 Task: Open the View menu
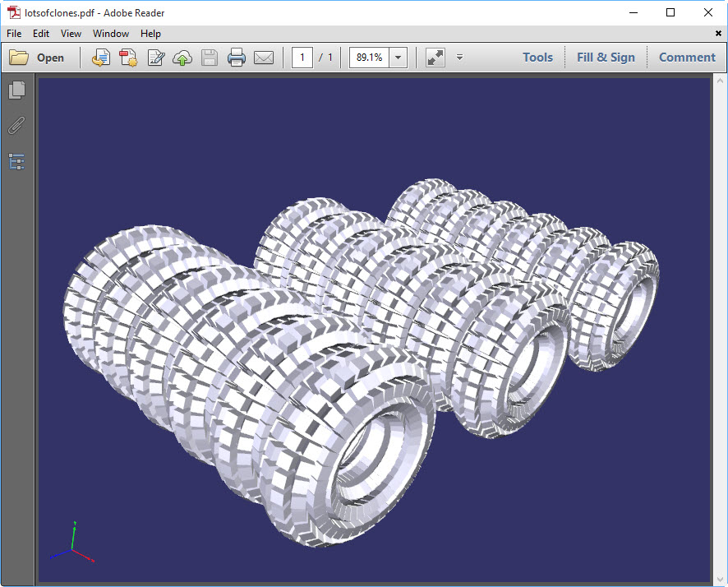pos(71,34)
